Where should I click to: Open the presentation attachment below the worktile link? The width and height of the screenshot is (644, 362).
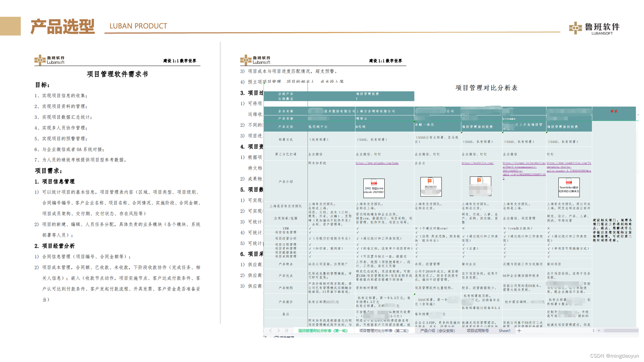pos(480,186)
